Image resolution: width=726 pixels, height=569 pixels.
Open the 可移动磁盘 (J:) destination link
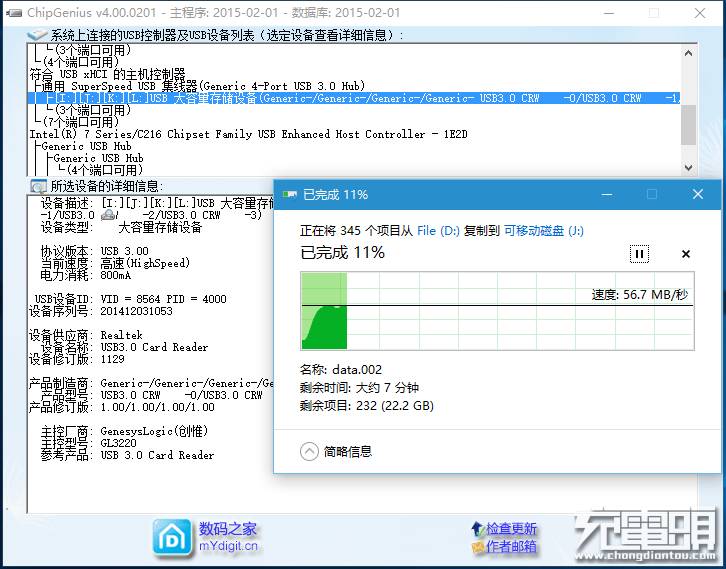pyautogui.click(x=544, y=231)
